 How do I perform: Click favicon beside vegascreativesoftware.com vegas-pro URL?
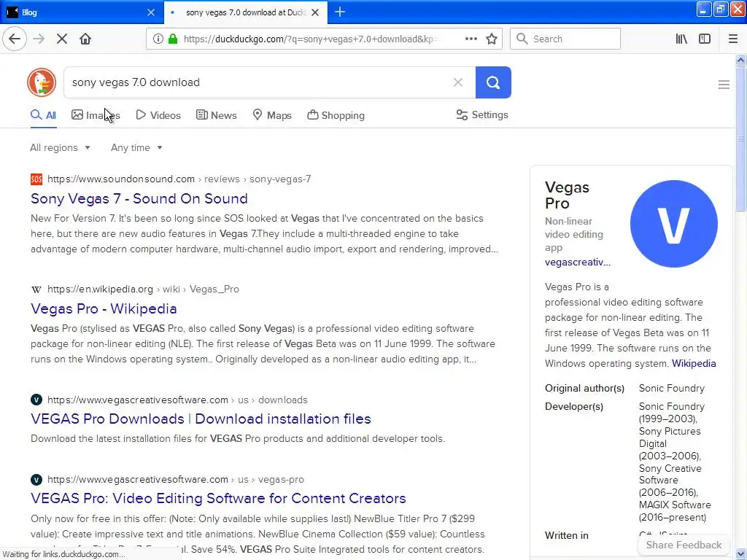(36, 480)
